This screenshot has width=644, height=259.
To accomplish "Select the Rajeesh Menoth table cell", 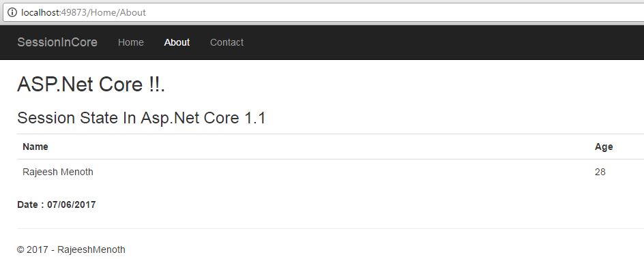I will (x=58, y=172).
